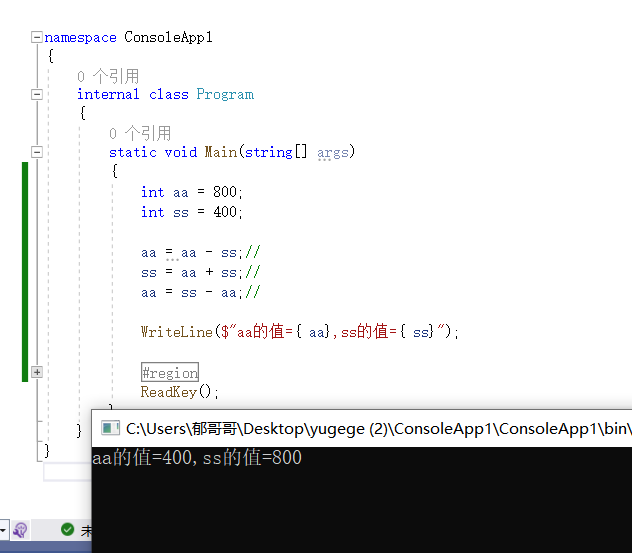Collapse the Main method block
Viewport: 632px width, 553px height.
point(37,153)
